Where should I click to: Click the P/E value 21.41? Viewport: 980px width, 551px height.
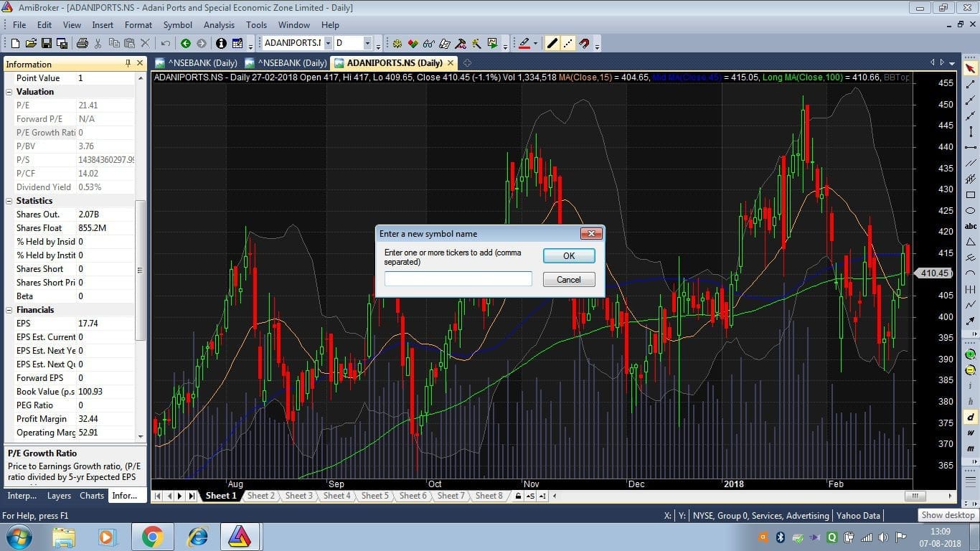88,105
